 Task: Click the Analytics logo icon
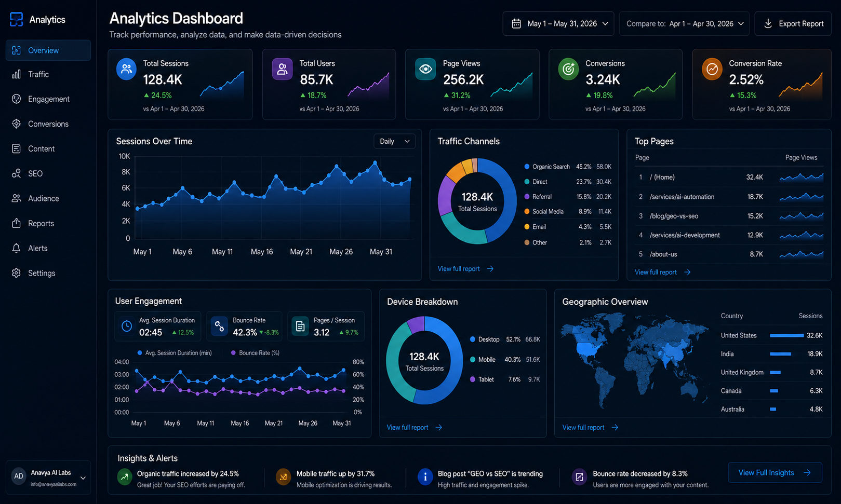click(x=17, y=20)
